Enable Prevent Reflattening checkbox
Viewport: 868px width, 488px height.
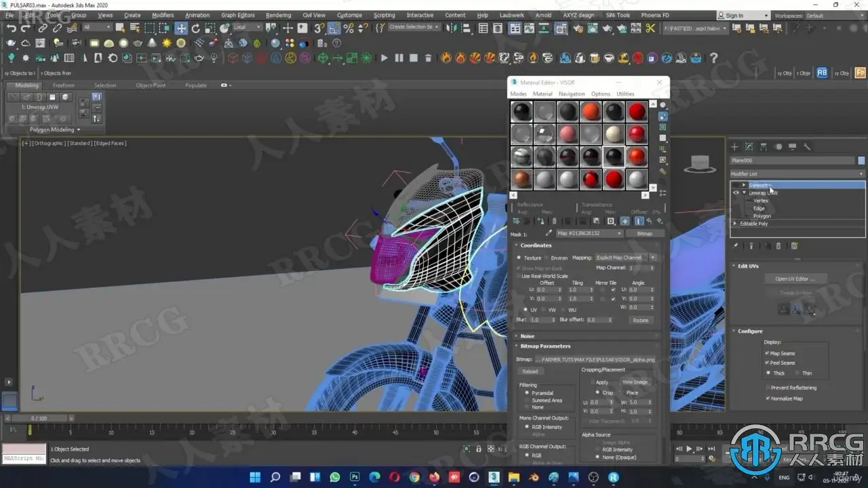[767, 388]
